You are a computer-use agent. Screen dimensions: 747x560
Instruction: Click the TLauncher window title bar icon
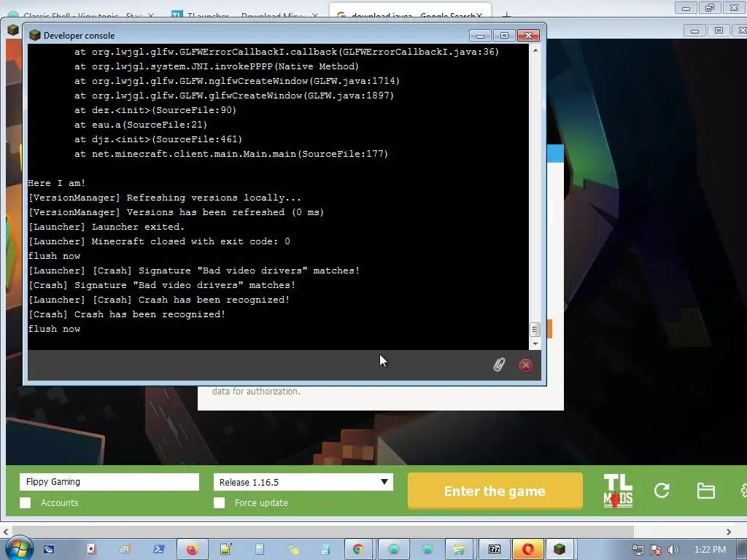[13, 30]
